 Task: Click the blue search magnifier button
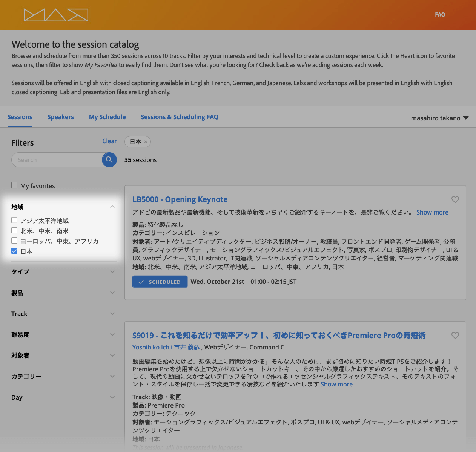pos(109,160)
